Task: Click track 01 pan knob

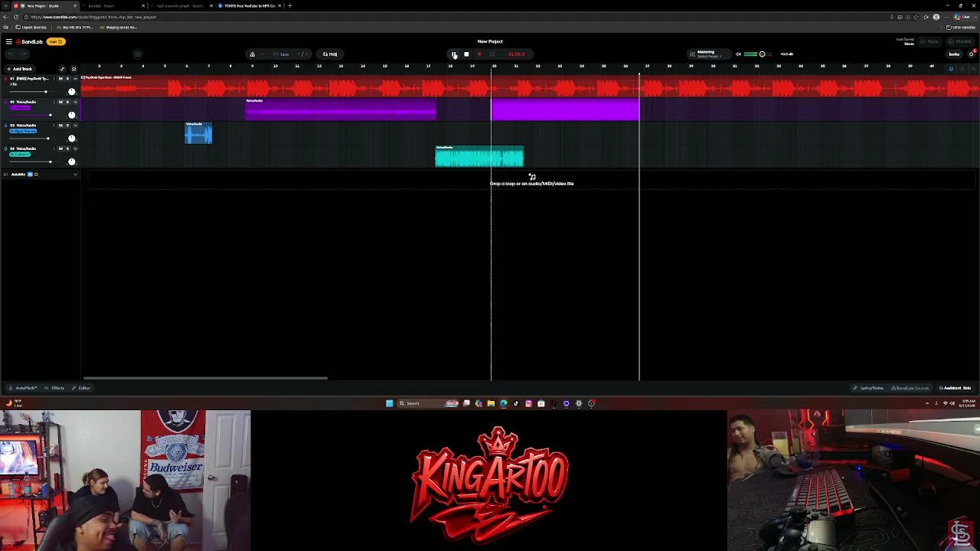Action: click(x=72, y=92)
